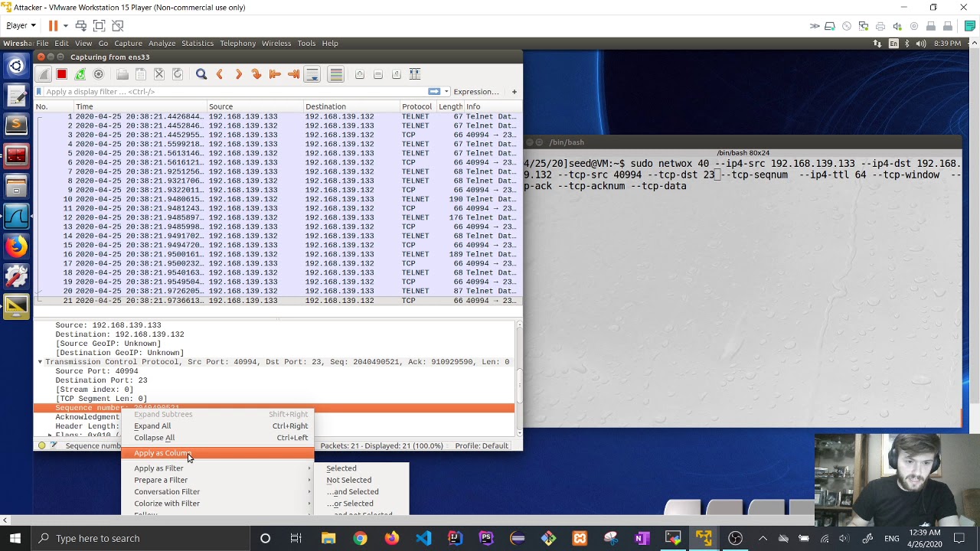Viewport: 980px width, 551px height.
Task: Go back to the previous packet arrow
Action: tap(220, 74)
